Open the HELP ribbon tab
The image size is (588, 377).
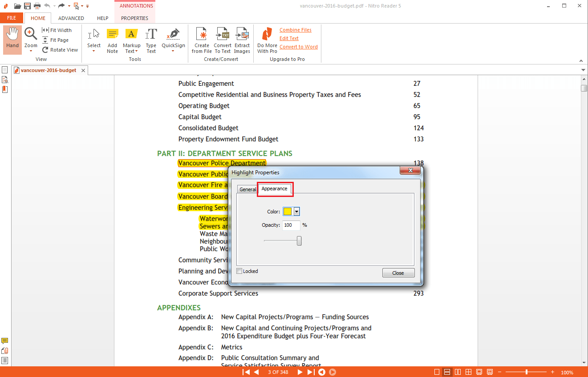point(103,18)
